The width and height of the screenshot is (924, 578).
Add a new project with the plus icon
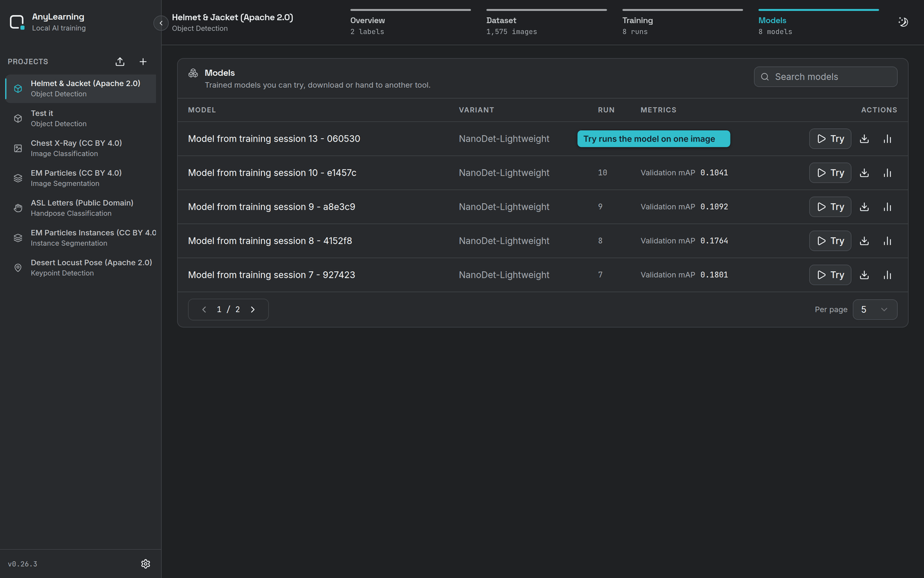click(x=143, y=62)
